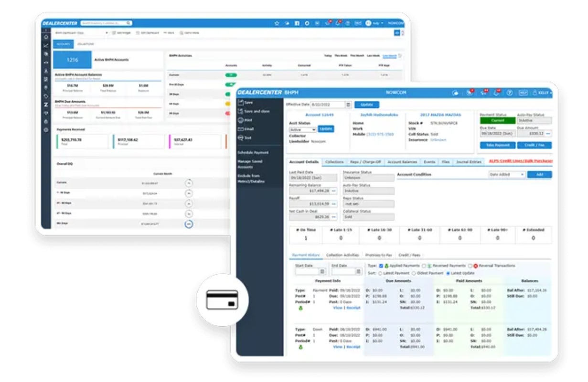Select the Latest Update sort radio
Viewport: 588px width, 382px height.
click(448, 273)
